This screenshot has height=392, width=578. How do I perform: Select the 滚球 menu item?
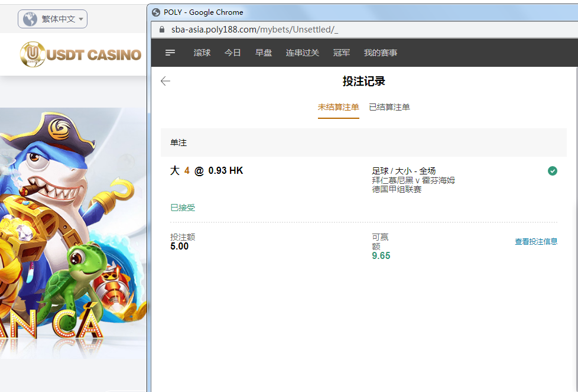202,53
